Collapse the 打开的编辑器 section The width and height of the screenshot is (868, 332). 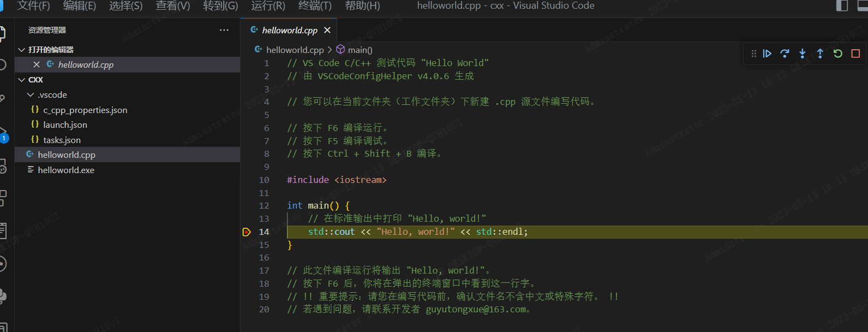22,50
